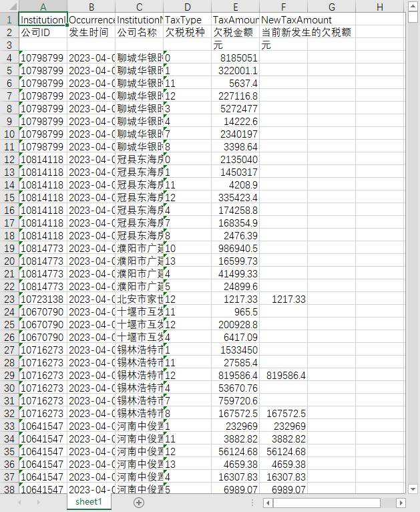Click the TaxType header cell
This screenshot has width=420, height=512.
[187, 19]
